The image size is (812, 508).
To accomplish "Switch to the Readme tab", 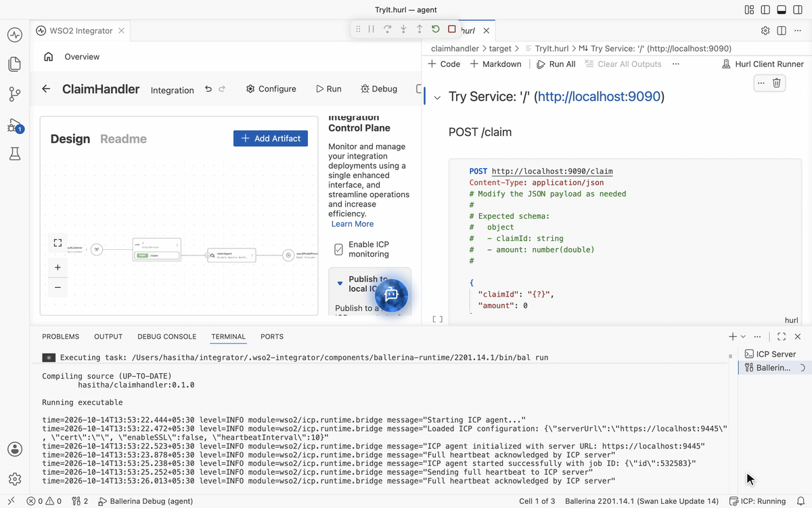I will [x=123, y=139].
